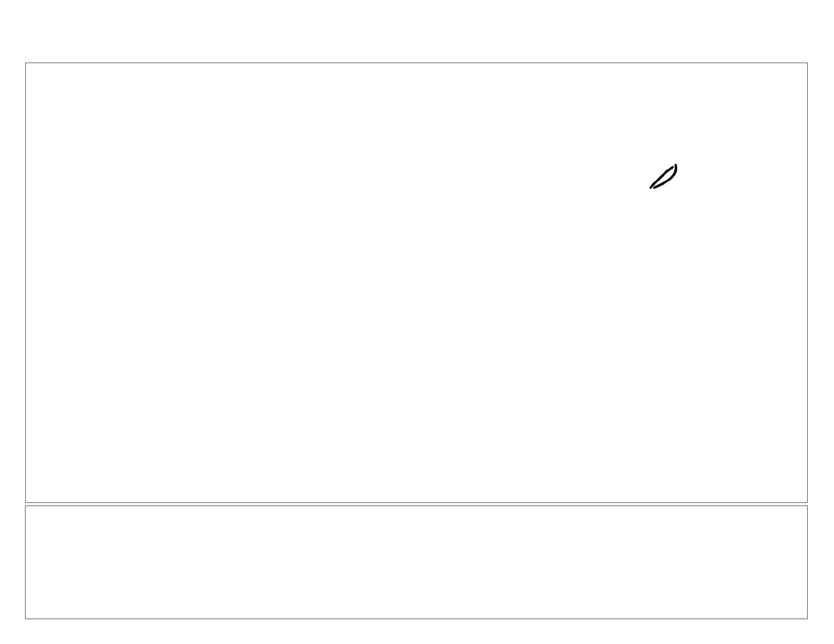The height and width of the screenshot is (644, 834).
Task: Click the bottom-left corner of the drawing canvas
Action: click(x=26, y=502)
